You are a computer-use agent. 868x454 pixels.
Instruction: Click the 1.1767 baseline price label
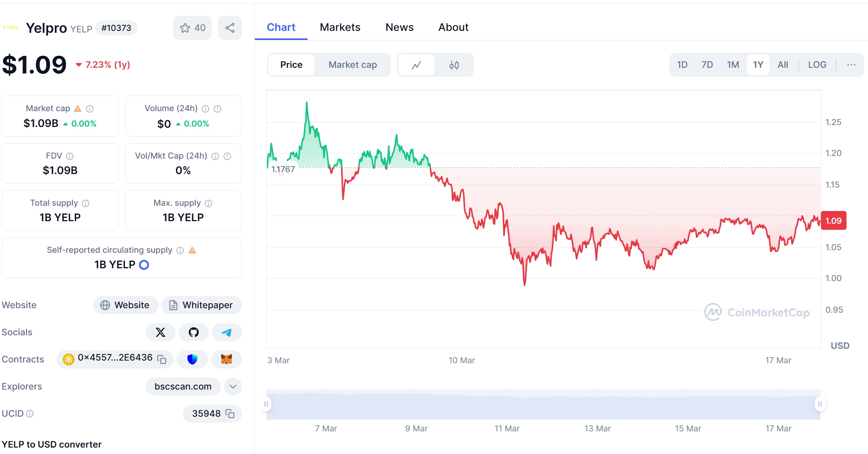(283, 170)
